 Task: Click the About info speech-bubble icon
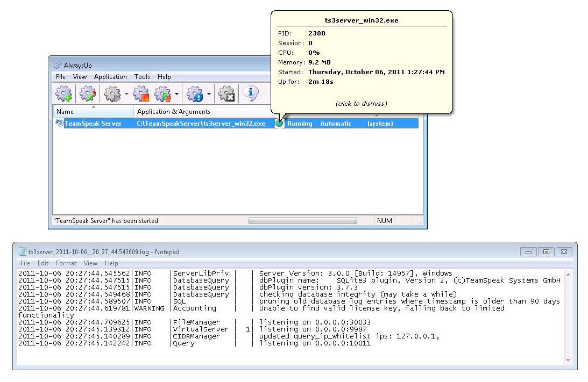tap(251, 93)
